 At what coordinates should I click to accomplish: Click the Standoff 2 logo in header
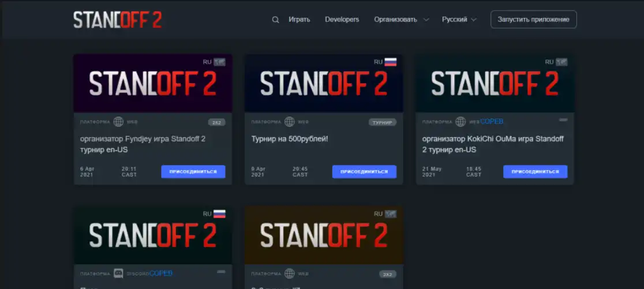point(117,20)
